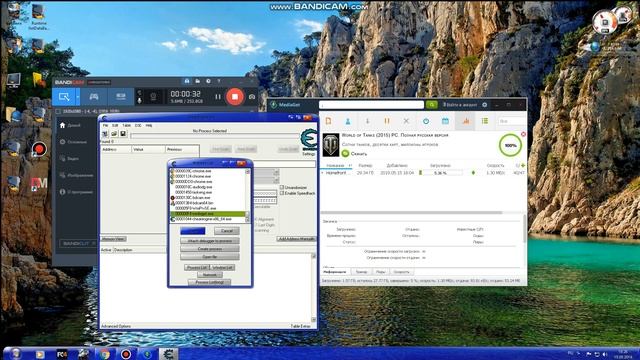Viewport: 640px width, 360px height.
Task: Open MediaGet's calendar schedule icon
Action: point(445,121)
